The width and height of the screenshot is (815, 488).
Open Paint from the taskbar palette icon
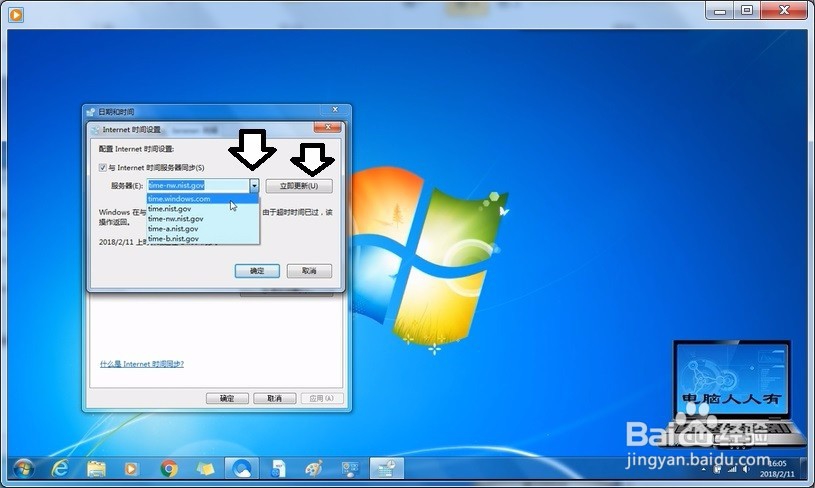point(314,469)
